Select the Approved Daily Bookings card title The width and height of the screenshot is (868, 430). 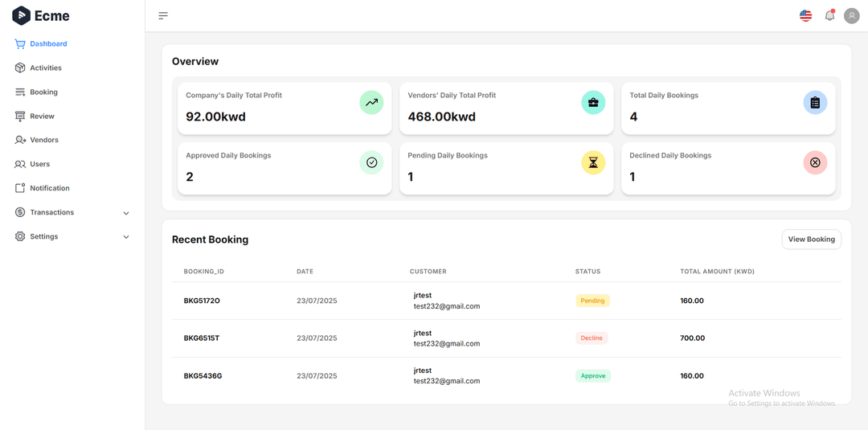tap(228, 155)
